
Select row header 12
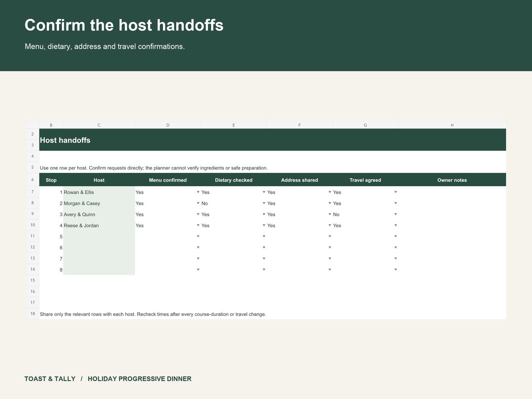click(x=33, y=247)
